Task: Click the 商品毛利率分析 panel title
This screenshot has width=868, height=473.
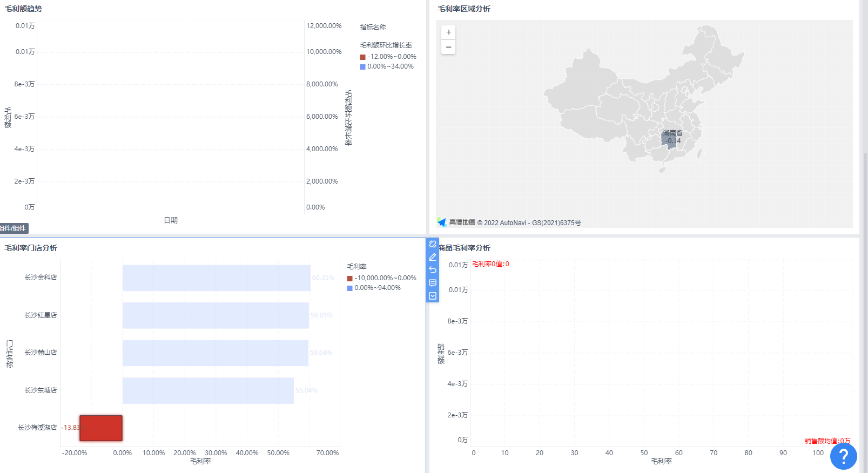Action: point(465,248)
